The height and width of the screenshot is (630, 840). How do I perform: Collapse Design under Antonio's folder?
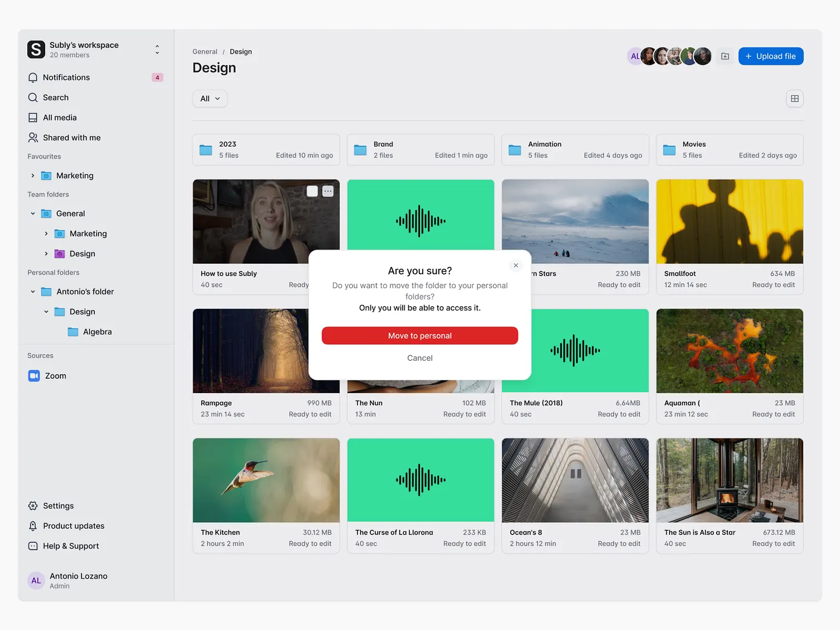46,312
